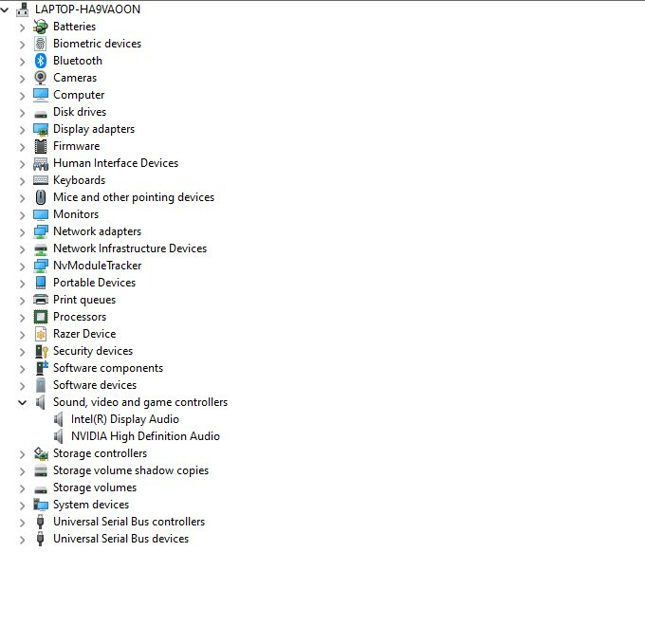Image resolution: width=645 pixels, height=644 pixels.
Task: Expand the Cameras category
Action: click(22, 79)
